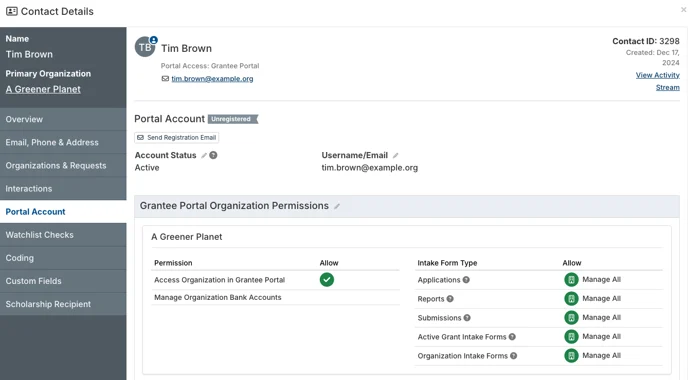
Task: Click the tim.brown@example.org email link
Action: point(212,79)
